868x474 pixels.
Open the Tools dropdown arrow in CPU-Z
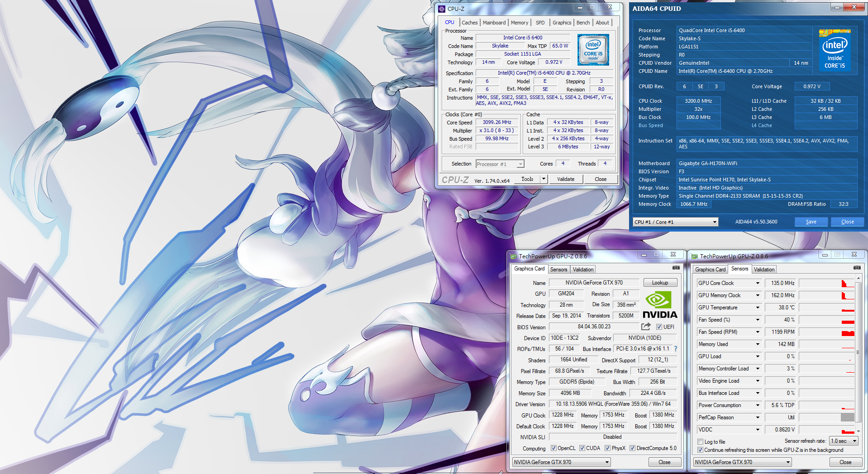point(544,179)
